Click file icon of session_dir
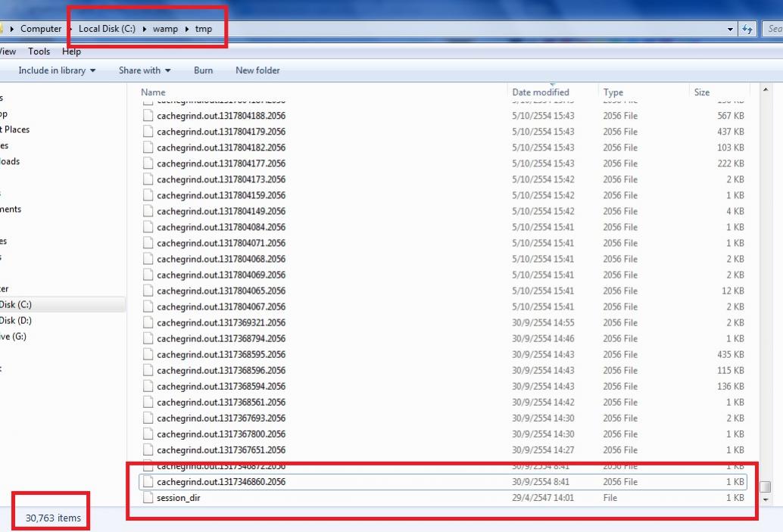Image resolution: width=783 pixels, height=532 pixels. [x=148, y=498]
